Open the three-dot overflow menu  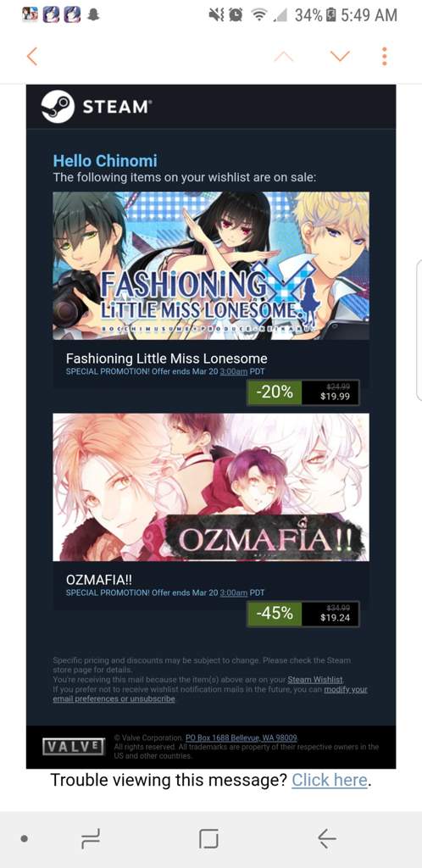tap(385, 56)
